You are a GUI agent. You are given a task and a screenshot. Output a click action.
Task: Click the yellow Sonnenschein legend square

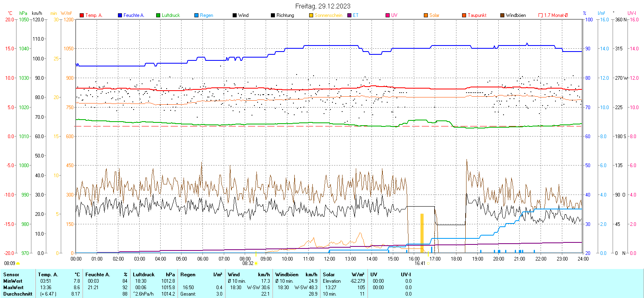click(x=311, y=15)
